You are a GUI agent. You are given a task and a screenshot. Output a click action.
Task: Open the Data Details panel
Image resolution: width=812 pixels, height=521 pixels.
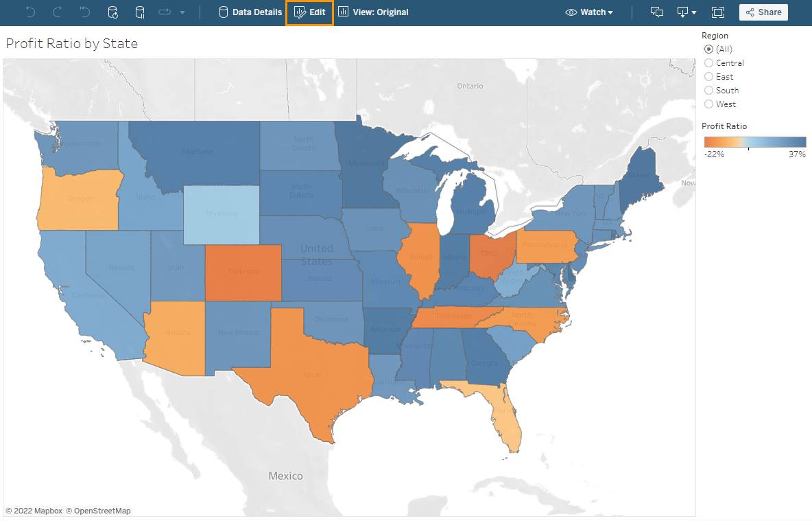250,12
